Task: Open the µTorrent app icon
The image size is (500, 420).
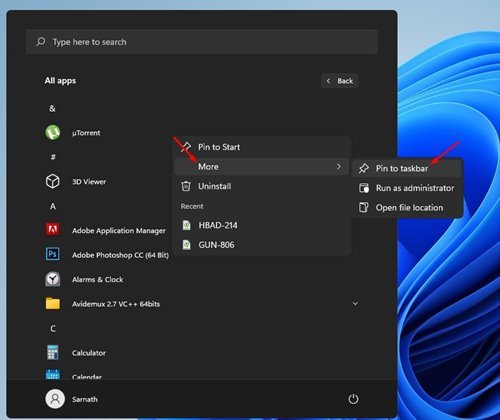Action: (x=53, y=133)
